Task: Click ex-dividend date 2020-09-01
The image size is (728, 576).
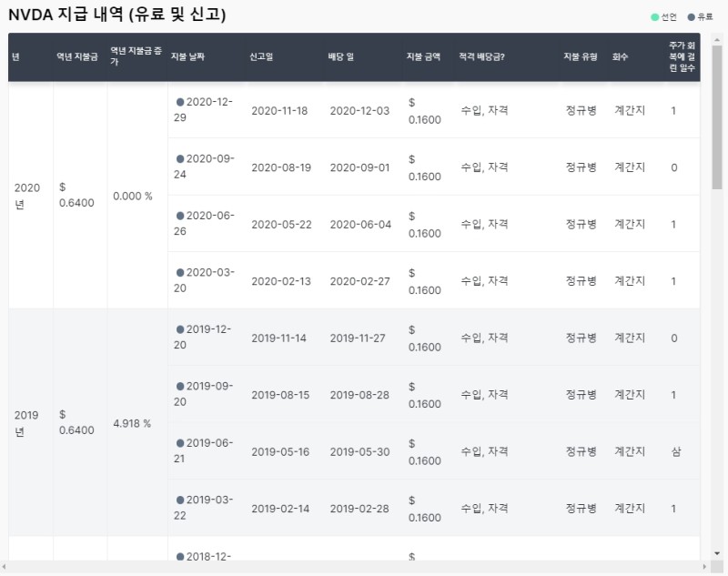Action: click(359, 167)
